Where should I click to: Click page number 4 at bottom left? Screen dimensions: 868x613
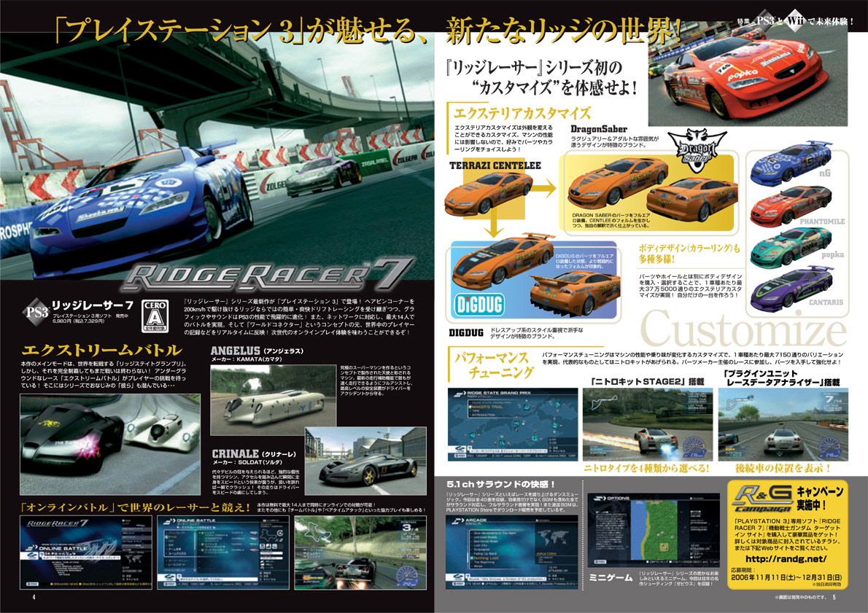click(x=34, y=598)
